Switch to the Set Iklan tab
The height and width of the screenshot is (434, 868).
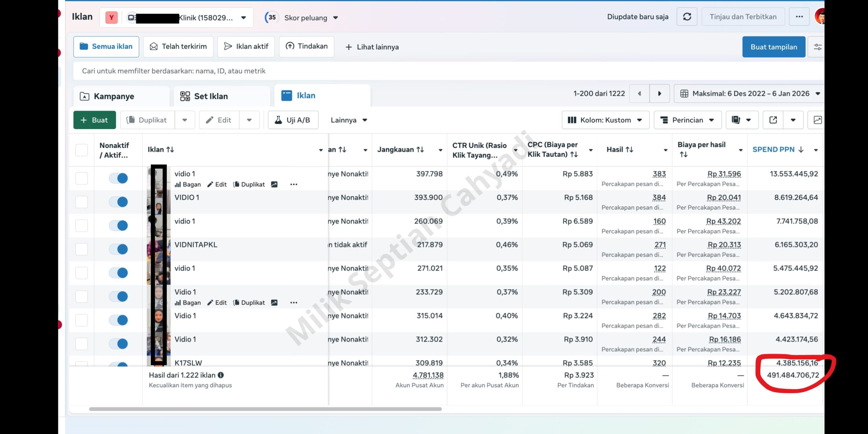coord(211,96)
